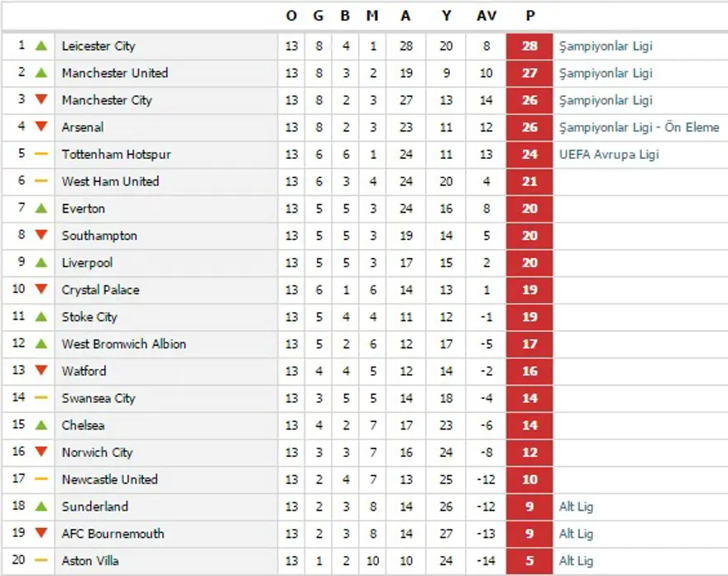The image size is (728, 576).
Task: Click the O column header
Action: [291, 16]
